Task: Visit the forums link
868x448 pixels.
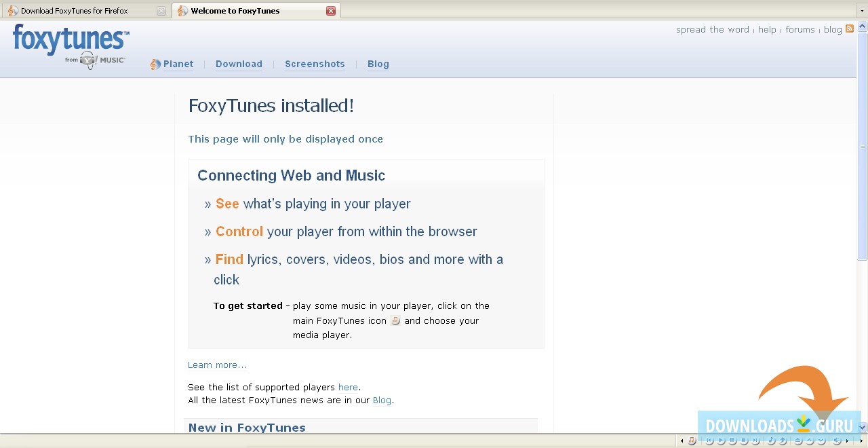Action: (x=800, y=29)
